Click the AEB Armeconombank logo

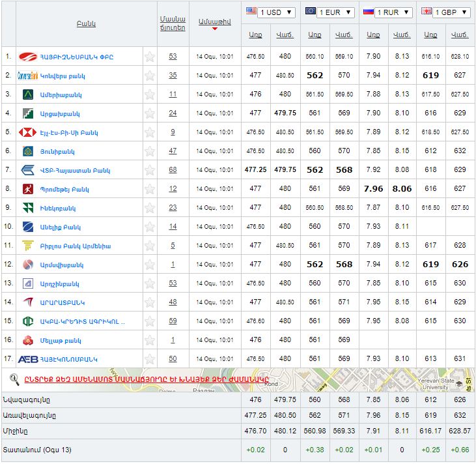coord(27,359)
